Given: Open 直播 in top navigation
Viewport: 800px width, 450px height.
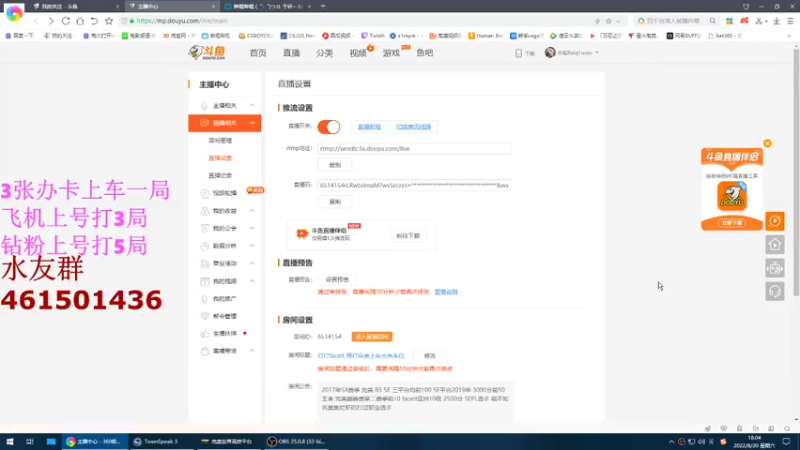Looking at the screenshot, I should point(291,53).
